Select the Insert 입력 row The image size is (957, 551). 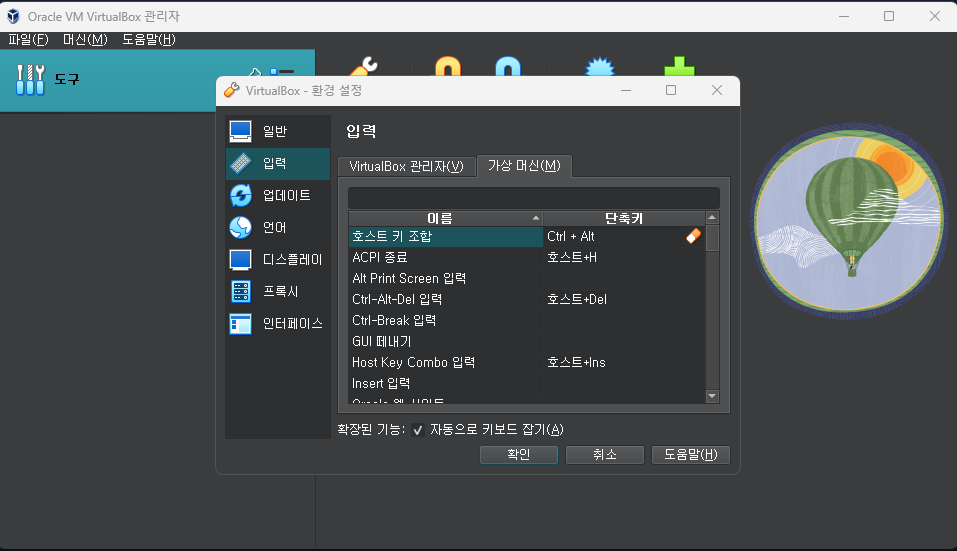coord(446,383)
